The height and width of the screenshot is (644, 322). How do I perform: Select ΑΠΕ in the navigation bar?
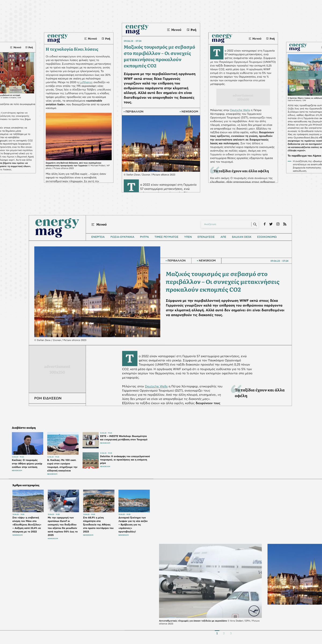pos(223,237)
